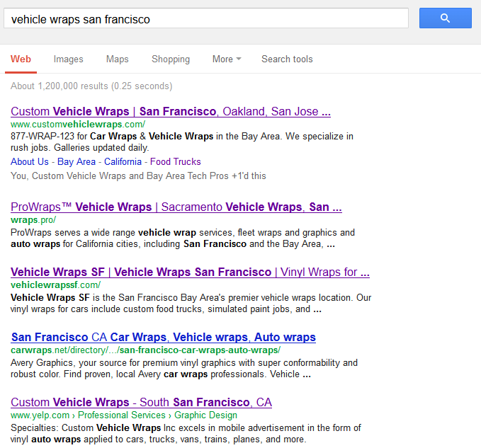Click the www.customvehiclewraps.com green URL
481x448 pixels.
78,124
